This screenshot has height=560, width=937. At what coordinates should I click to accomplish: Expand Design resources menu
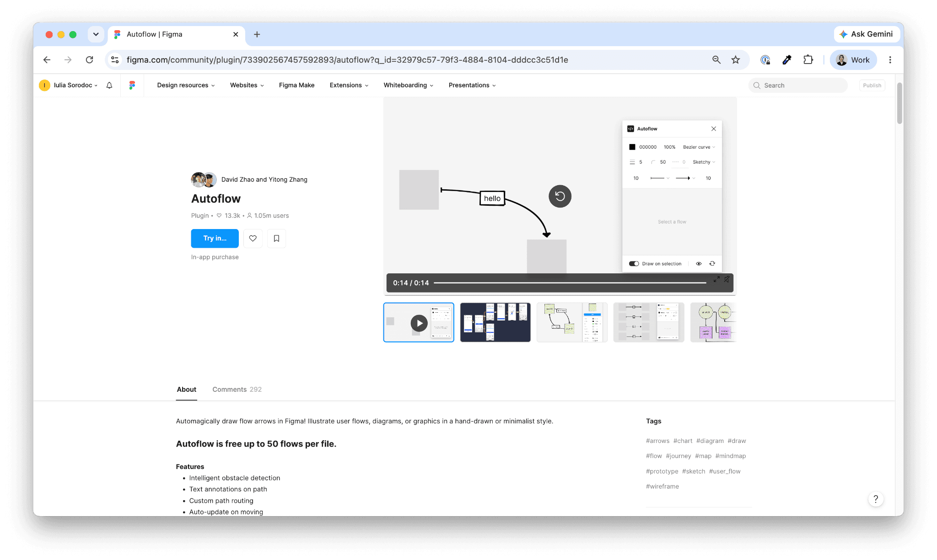point(186,85)
